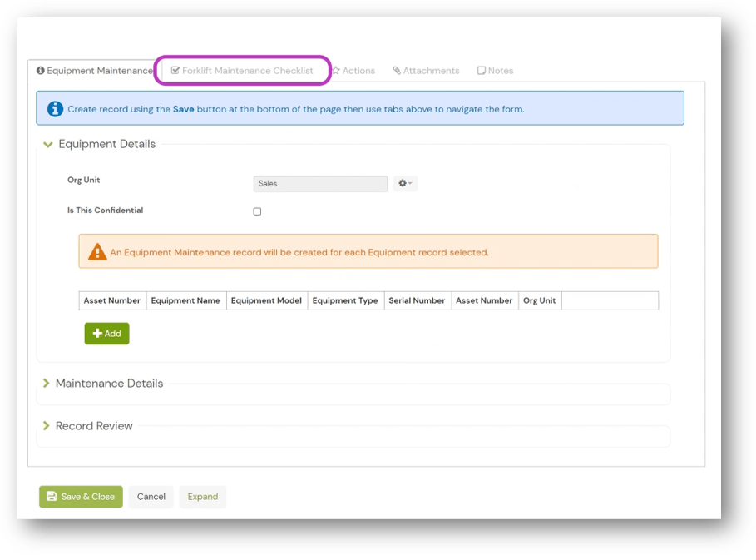756x560 pixels.
Task: Click the circled highlight around Forklift Maintenance Checklist
Action: [x=242, y=71]
